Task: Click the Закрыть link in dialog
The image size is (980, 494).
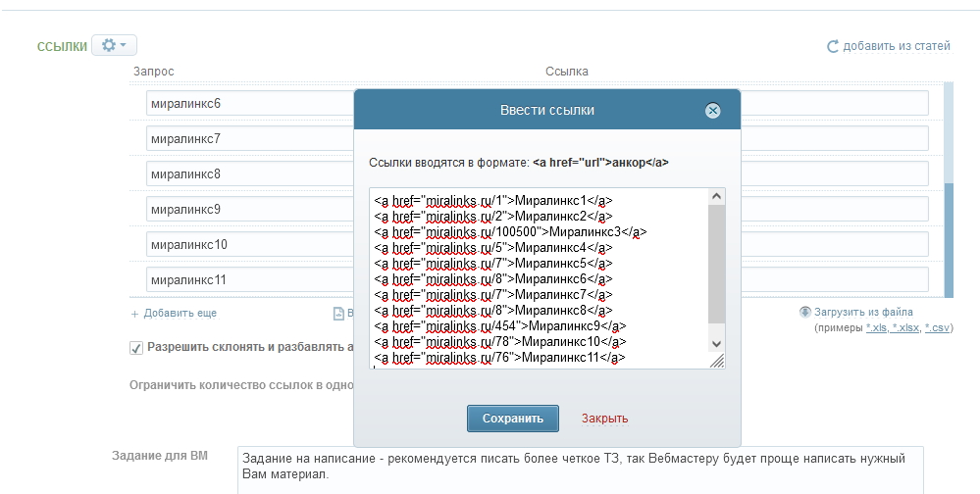Action: click(x=604, y=419)
